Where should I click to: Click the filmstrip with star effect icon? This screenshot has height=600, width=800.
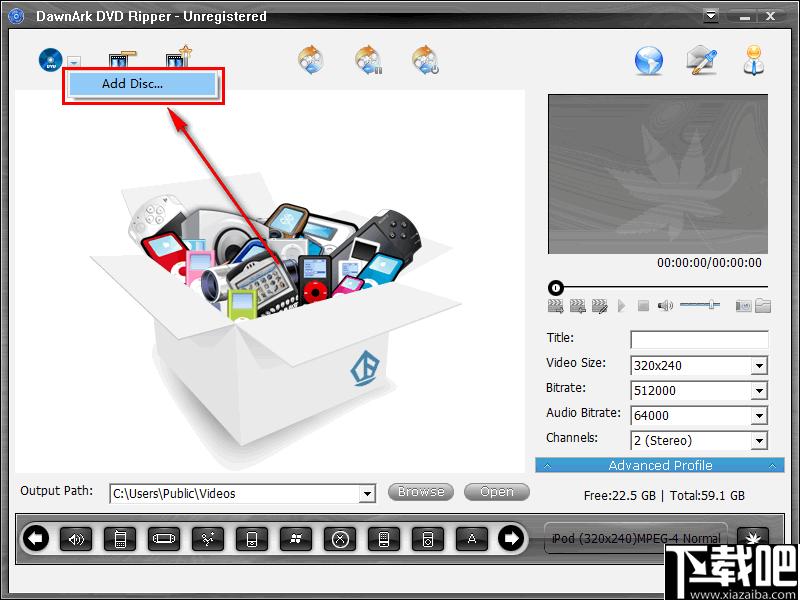coord(179,59)
